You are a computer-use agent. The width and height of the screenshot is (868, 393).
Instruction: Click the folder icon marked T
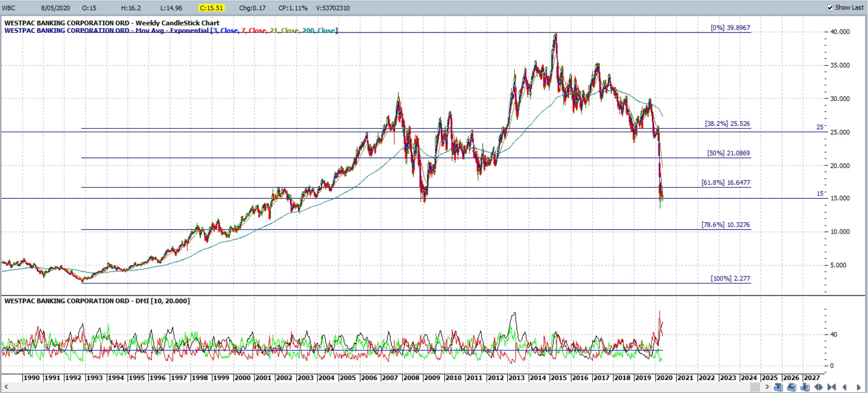(778, 387)
